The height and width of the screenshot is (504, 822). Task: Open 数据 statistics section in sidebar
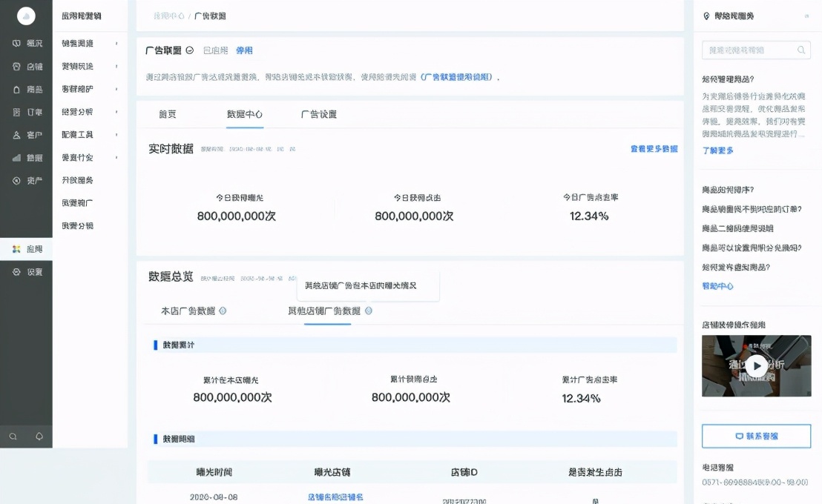(27, 158)
